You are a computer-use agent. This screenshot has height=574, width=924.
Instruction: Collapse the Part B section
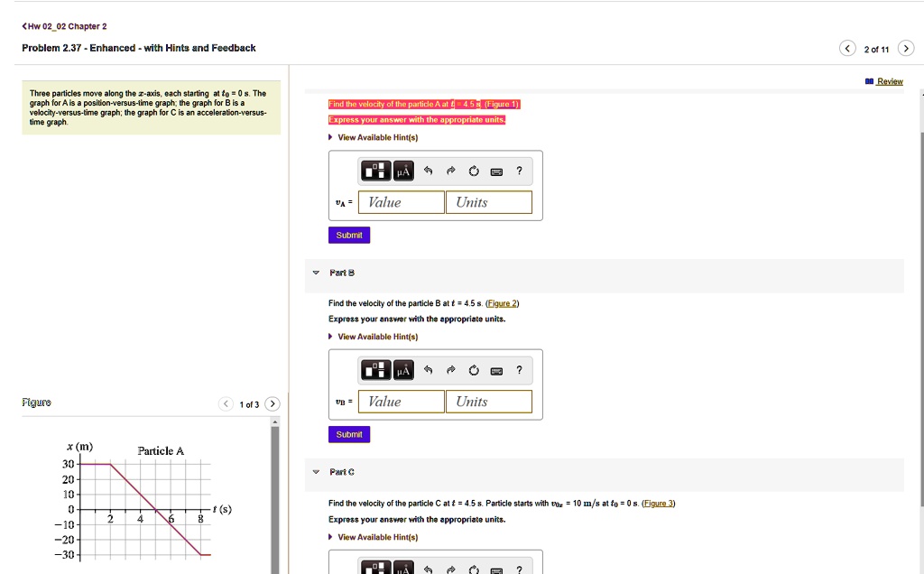[x=316, y=273]
